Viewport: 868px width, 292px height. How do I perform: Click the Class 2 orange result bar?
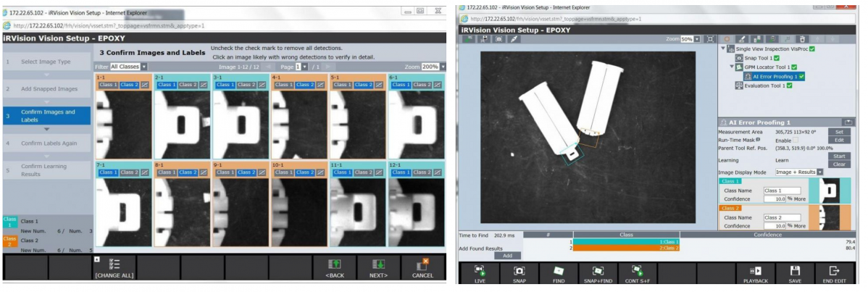pyautogui.click(x=625, y=248)
